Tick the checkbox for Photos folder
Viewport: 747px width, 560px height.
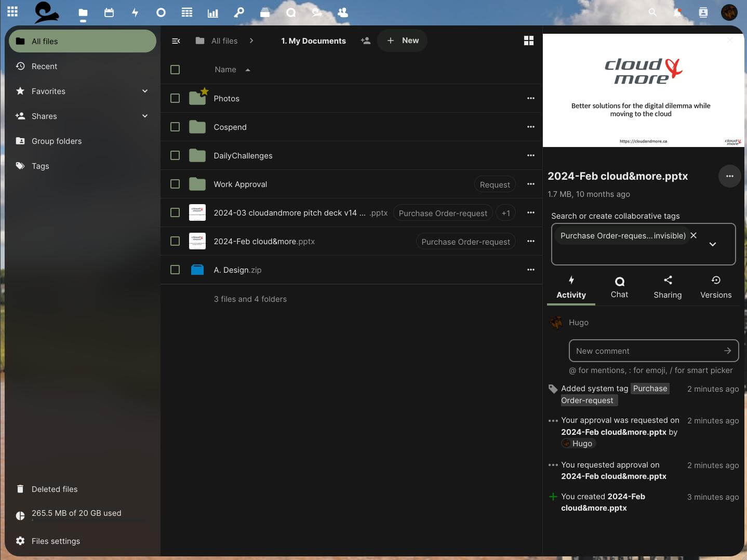coord(175,98)
